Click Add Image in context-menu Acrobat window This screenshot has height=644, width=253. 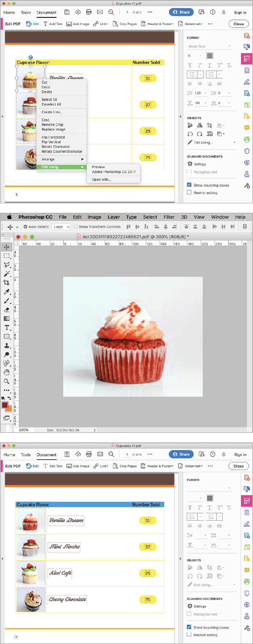tap(78, 24)
